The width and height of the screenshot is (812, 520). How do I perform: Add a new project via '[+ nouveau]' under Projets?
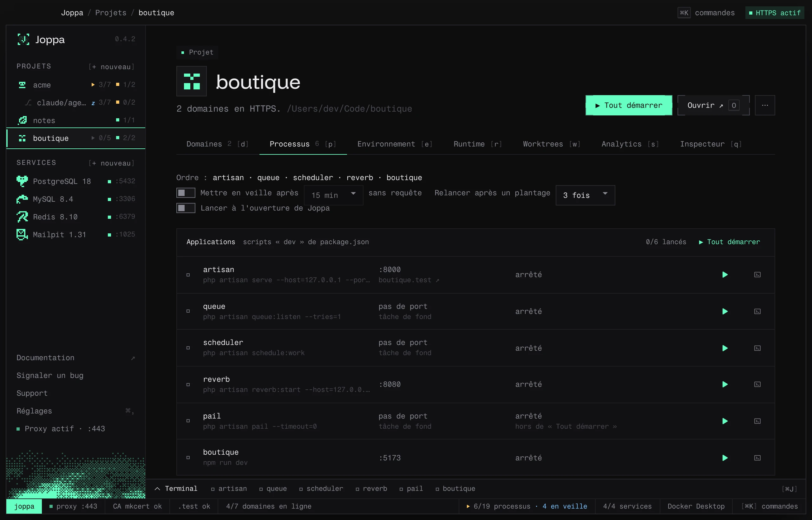coord(111,67)
